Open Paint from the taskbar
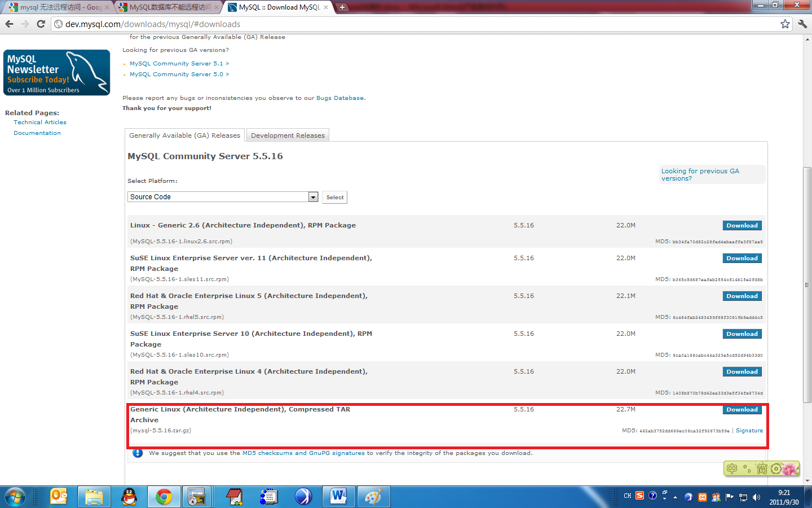 (373, 497)
